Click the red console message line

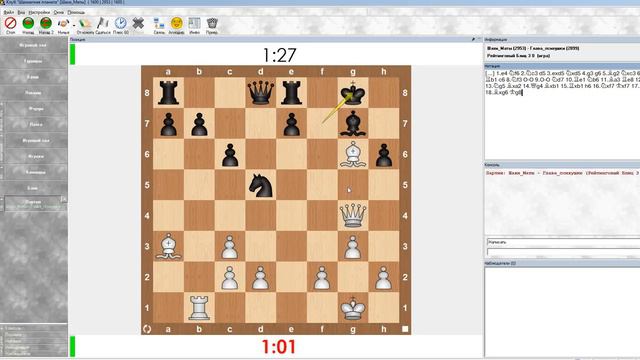[x=562, y=173]
